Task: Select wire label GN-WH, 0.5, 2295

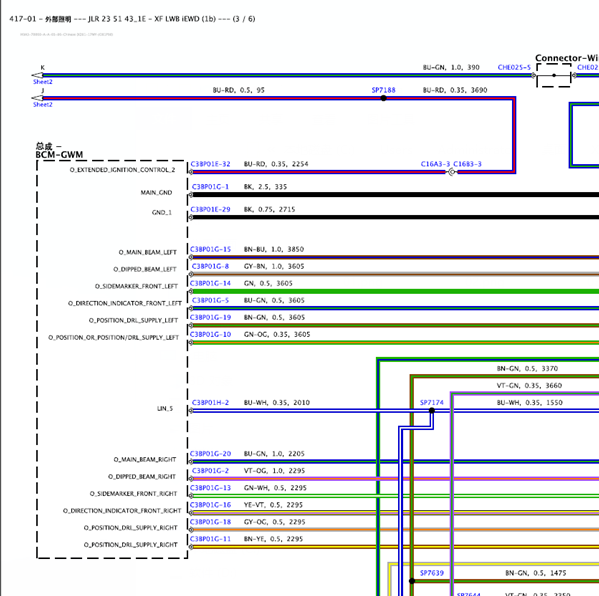Action: [275, 487]
